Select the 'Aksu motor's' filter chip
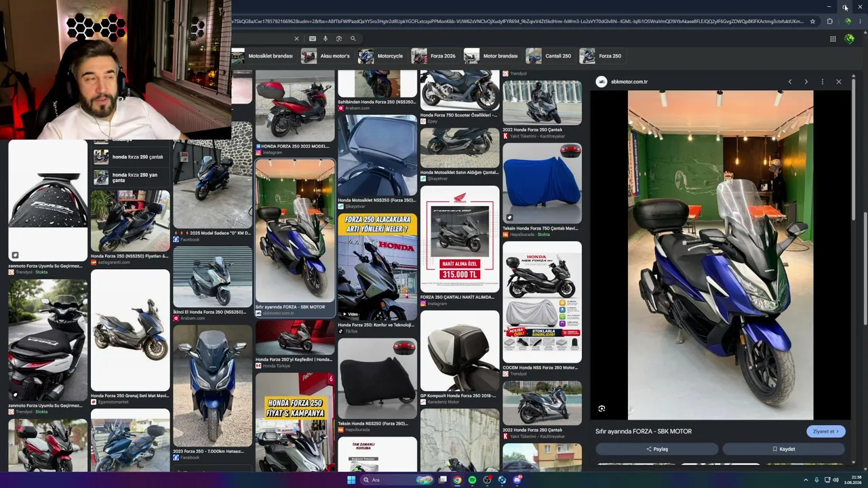 coord(326,56)
